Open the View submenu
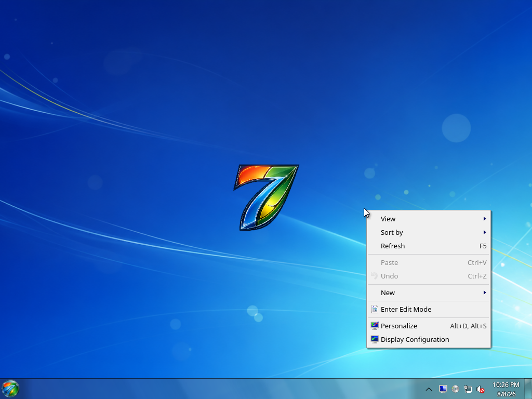 pyautogui.click(x=429, y=219)
